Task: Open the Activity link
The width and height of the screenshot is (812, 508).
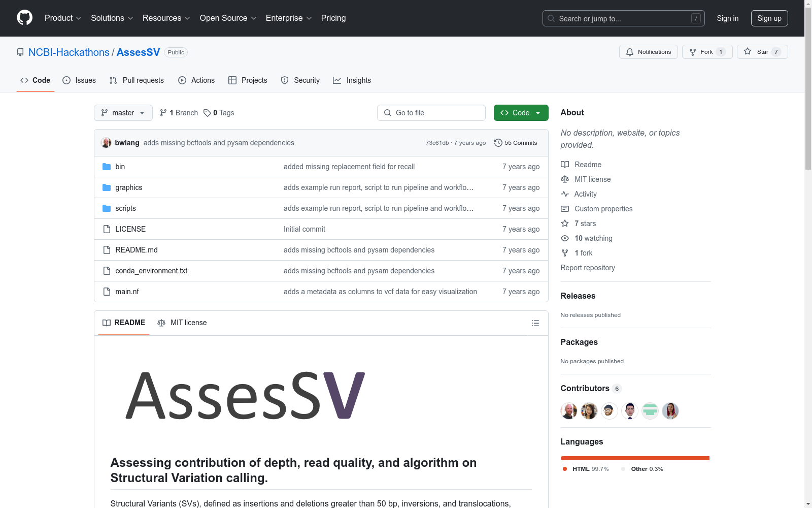Action: pyautogui.click(x=579, y=194)
